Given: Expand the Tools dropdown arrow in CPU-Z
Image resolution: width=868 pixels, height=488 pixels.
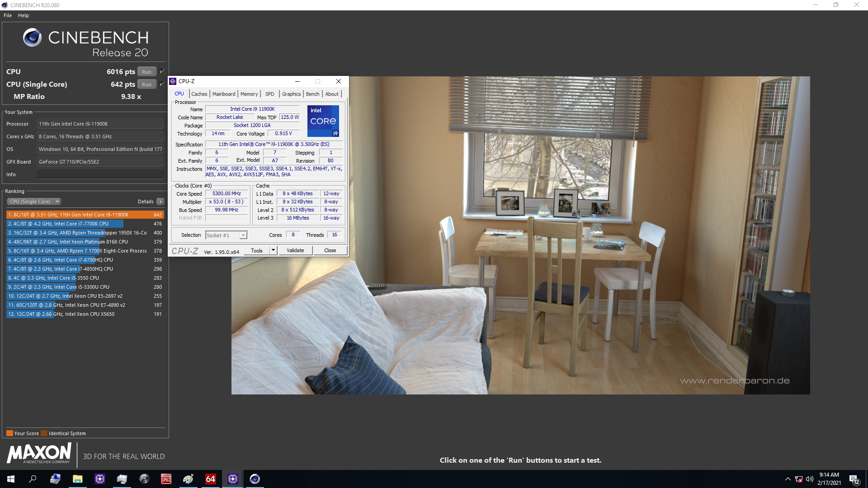Looking at the screenshot, I should (273, 250).
